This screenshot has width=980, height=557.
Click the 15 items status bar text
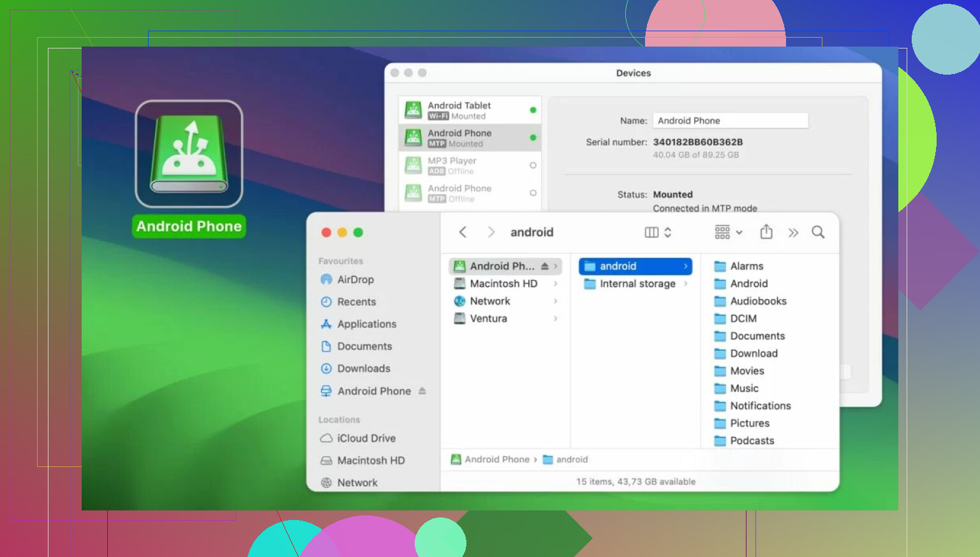[x=635, y=482]
